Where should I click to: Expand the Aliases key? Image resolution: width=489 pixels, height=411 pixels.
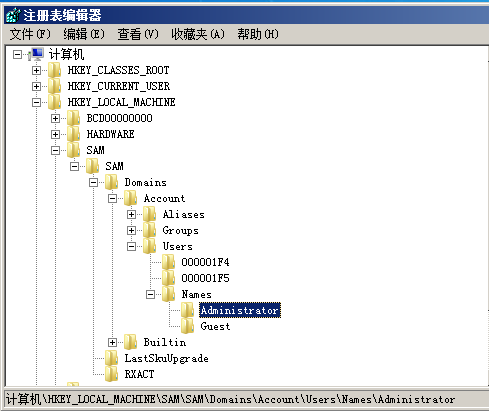pyautogui.click(x=131, y=214)
